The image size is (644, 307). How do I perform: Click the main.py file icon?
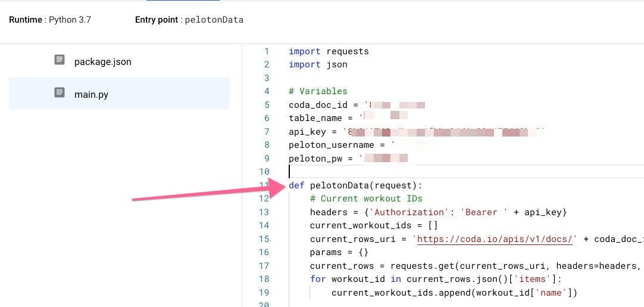[x=60, y=92]
